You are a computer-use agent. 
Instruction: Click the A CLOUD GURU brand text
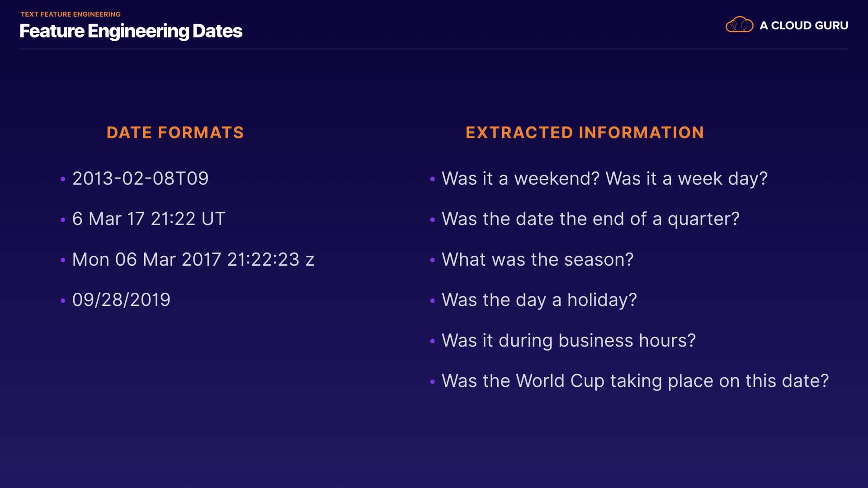tap(803, 26)
